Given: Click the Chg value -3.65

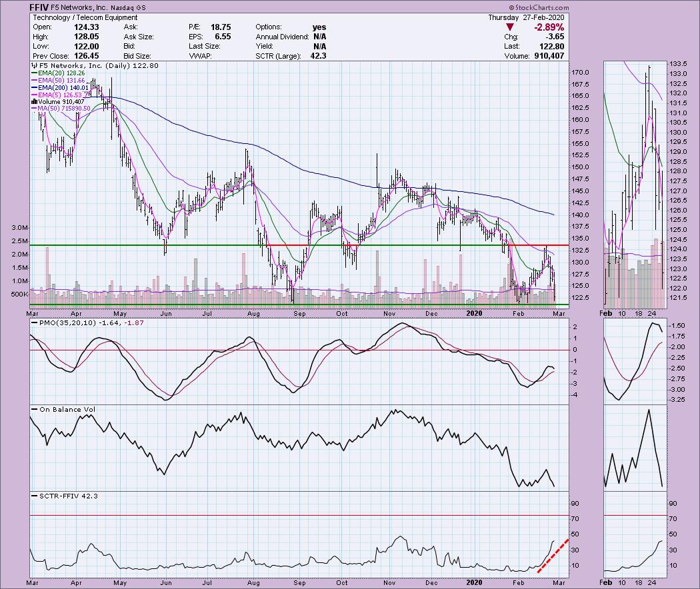Looking at the screenshot, I should [556, 37].
